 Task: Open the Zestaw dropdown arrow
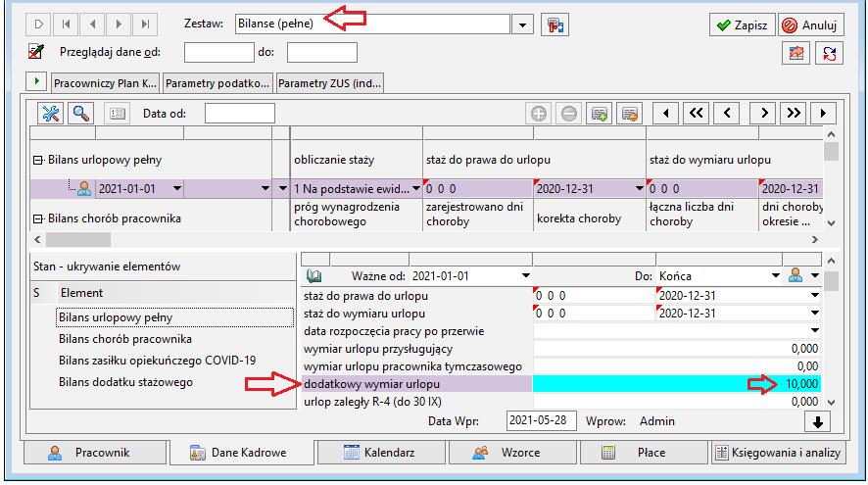[522, 24]
